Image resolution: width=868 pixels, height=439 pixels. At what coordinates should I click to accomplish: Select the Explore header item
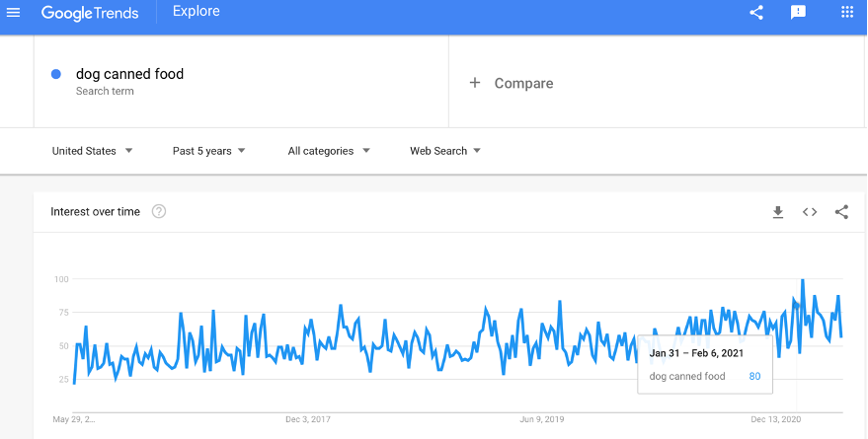point(196,11)
